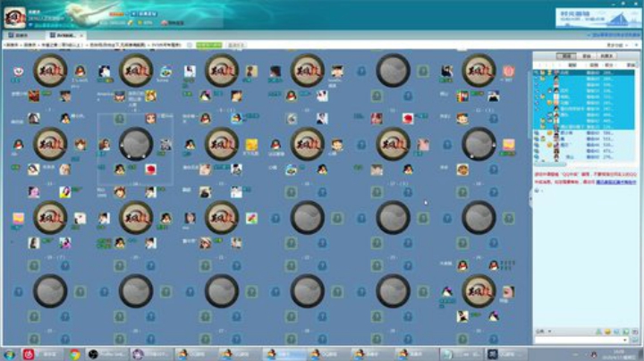Click the penguin icon in the system tray
This screenshot has width=644, height=361.
(594, 355)
